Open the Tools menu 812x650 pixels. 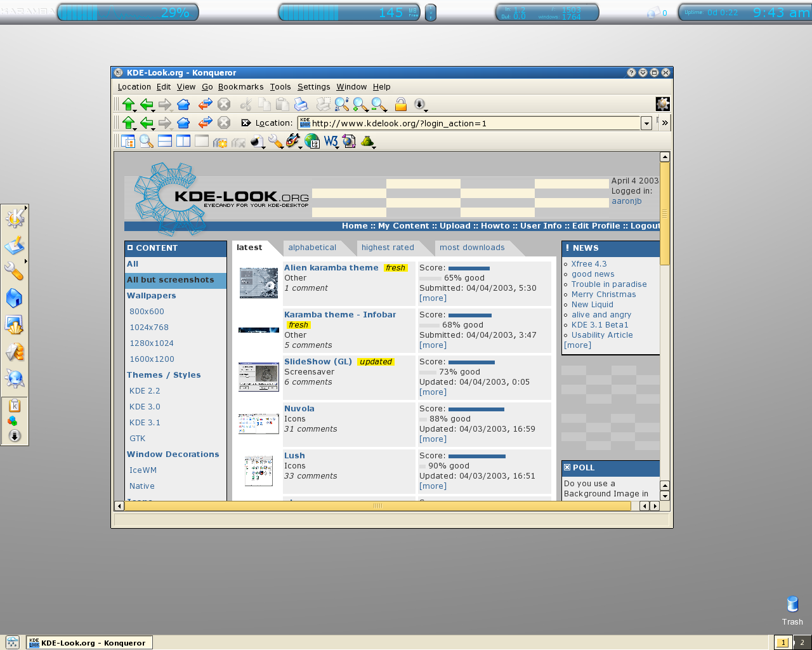280,87
